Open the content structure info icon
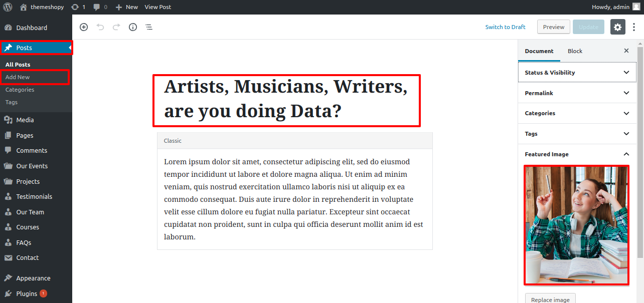Screen dimensions: 644x303 [x=133, y=27]
